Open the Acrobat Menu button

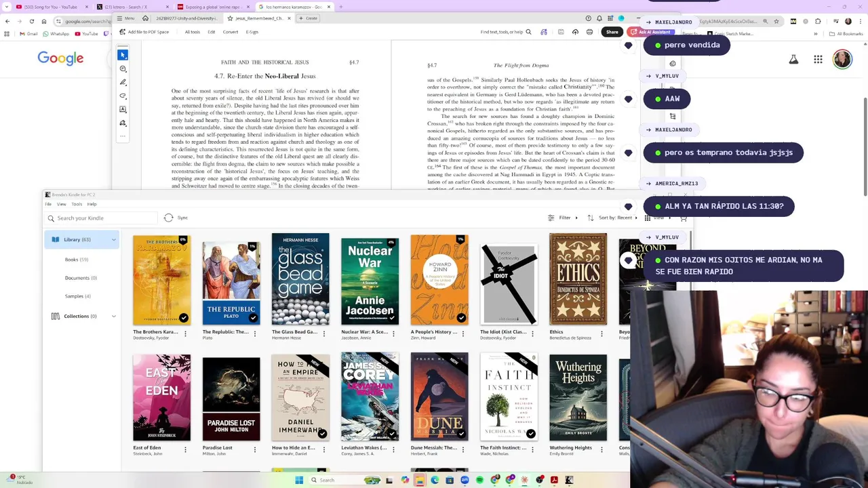tap(125, 18)
